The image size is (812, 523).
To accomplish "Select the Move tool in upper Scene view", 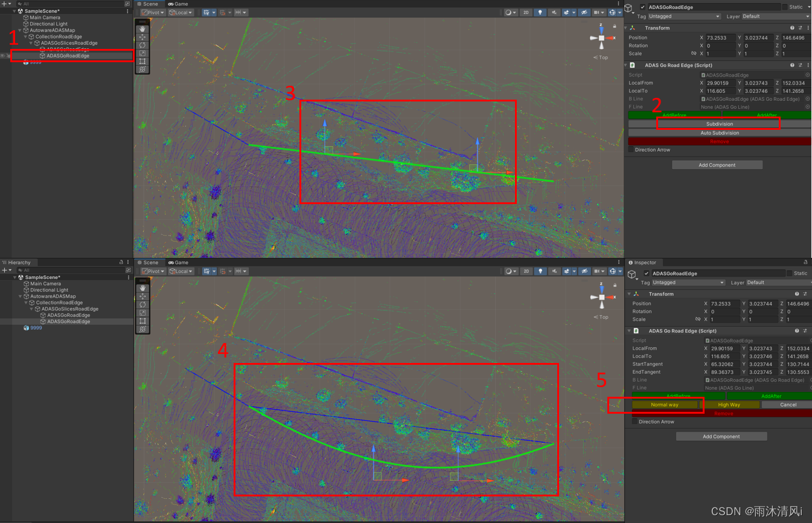I will pyautogui.click(x=142, y=37).
